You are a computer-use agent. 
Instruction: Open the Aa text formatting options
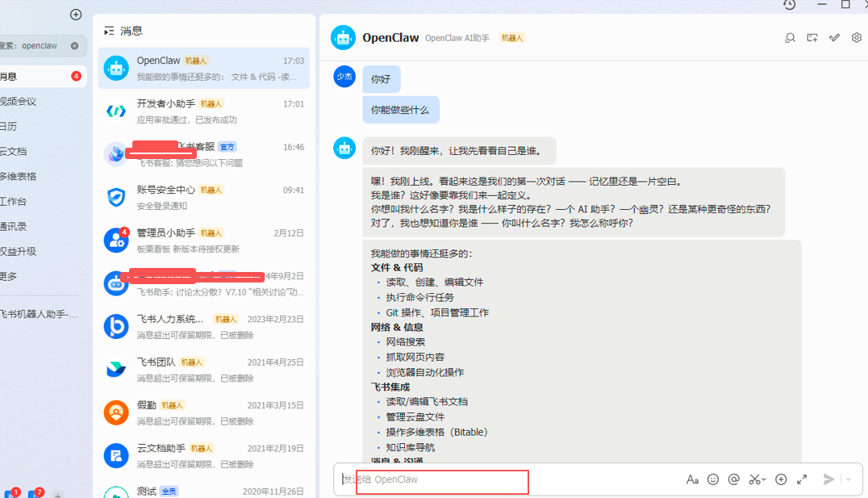[692, 479]
